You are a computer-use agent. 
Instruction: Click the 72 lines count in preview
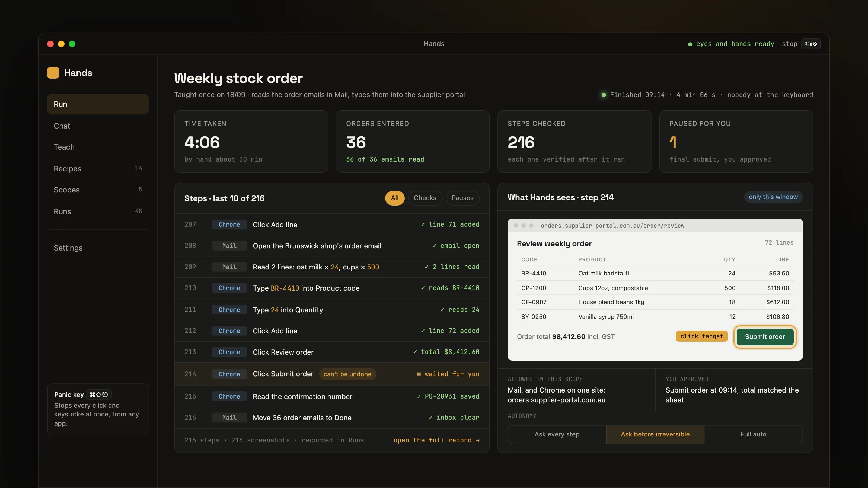[x=779, y=242]
